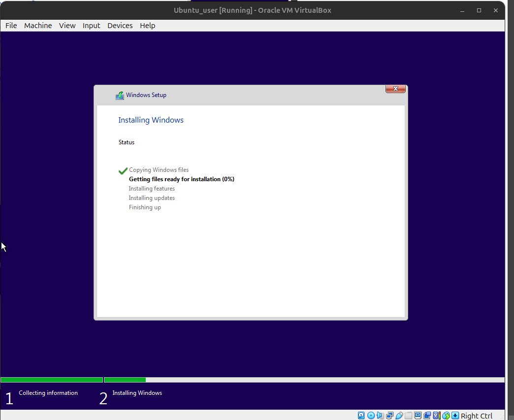Click 'Installing features' status line
The height and width of the screenshot is (420, 514).
(152, 189)
